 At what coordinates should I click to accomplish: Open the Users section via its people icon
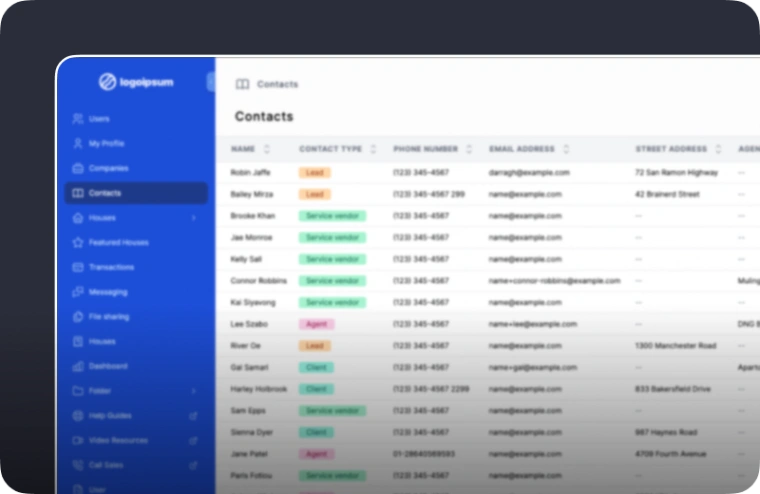pos(78,119)
